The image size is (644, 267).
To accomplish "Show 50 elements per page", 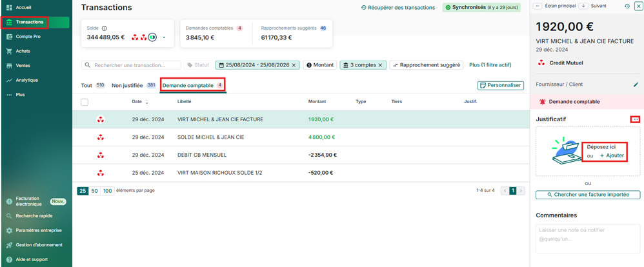I will (95, 191).
